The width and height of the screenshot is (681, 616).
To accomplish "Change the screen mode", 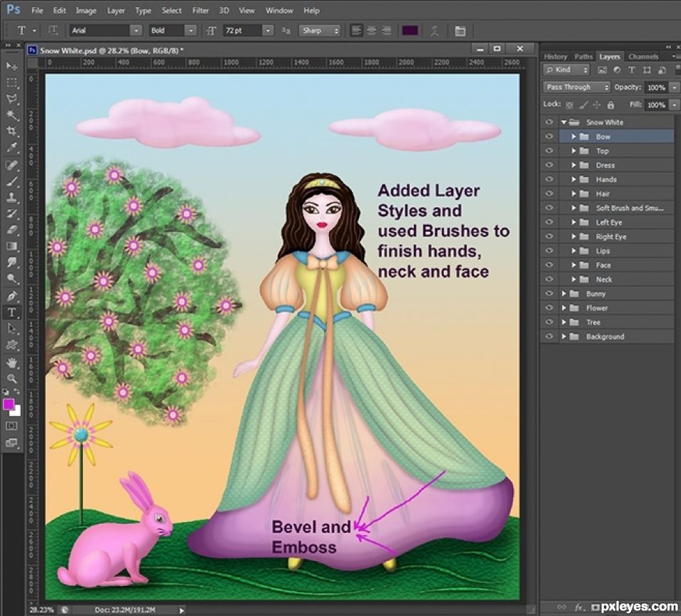I will [11, 443].
